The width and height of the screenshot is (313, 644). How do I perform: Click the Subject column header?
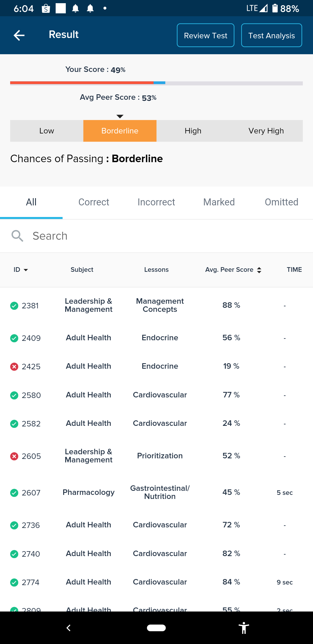click(82, 270)
